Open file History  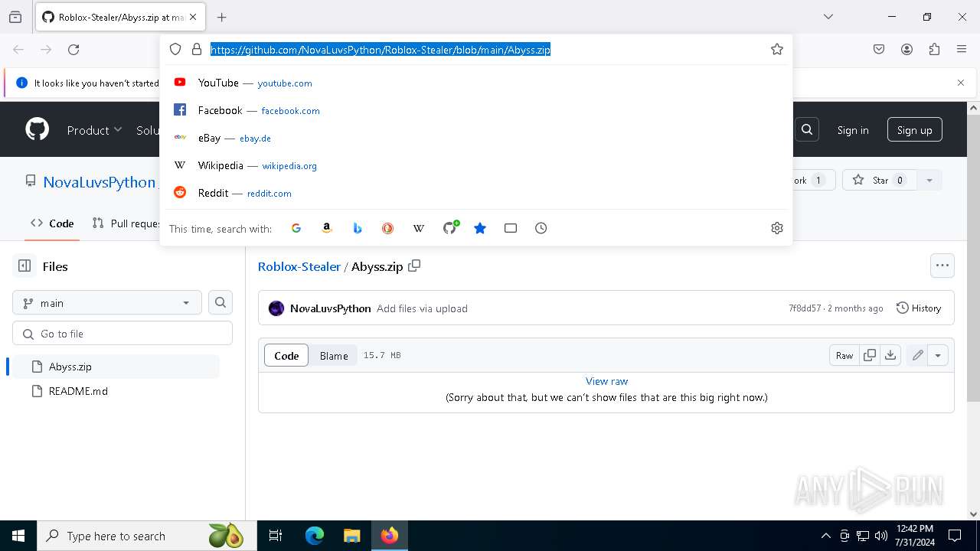tap(919, 308)
